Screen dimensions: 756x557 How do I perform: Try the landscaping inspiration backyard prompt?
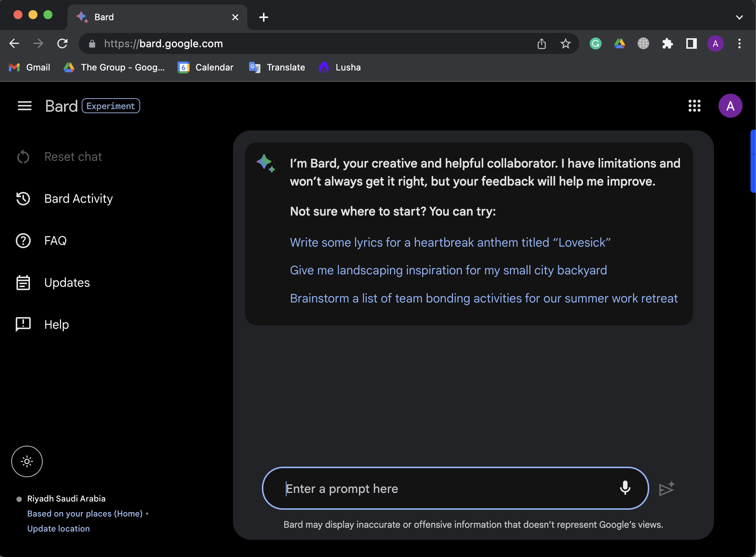448,270
